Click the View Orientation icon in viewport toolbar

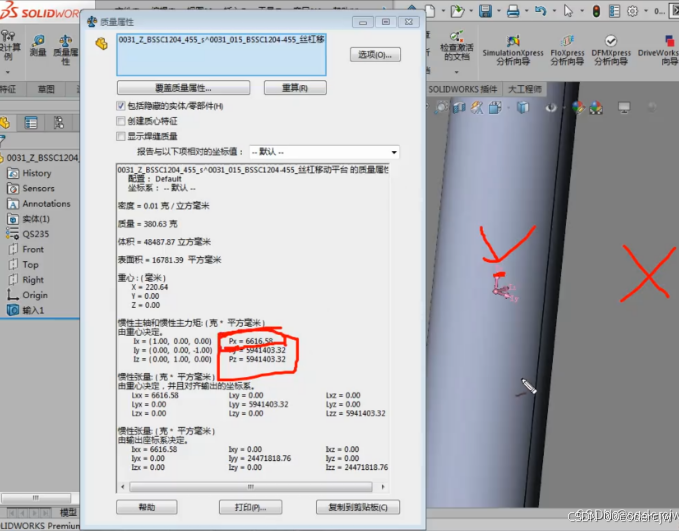tap(495, 107)
